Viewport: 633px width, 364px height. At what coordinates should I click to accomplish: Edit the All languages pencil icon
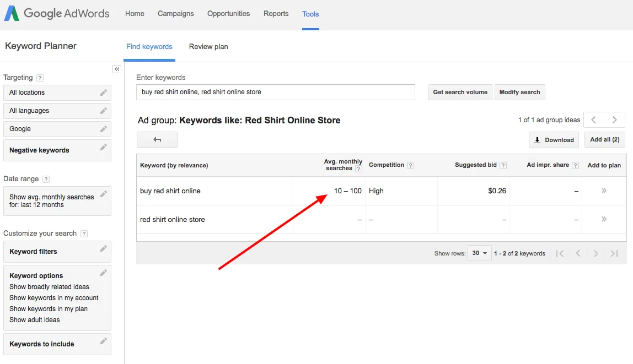104,111
